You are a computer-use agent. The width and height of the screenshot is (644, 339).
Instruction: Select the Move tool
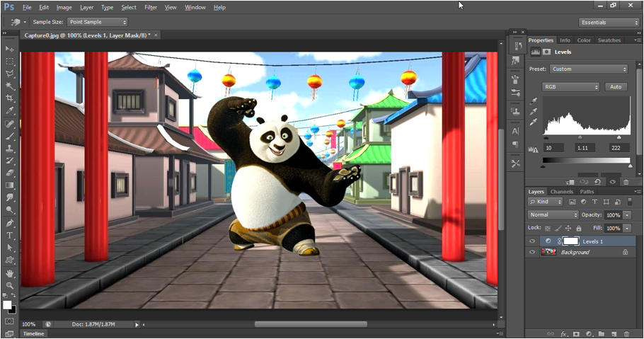9,49
